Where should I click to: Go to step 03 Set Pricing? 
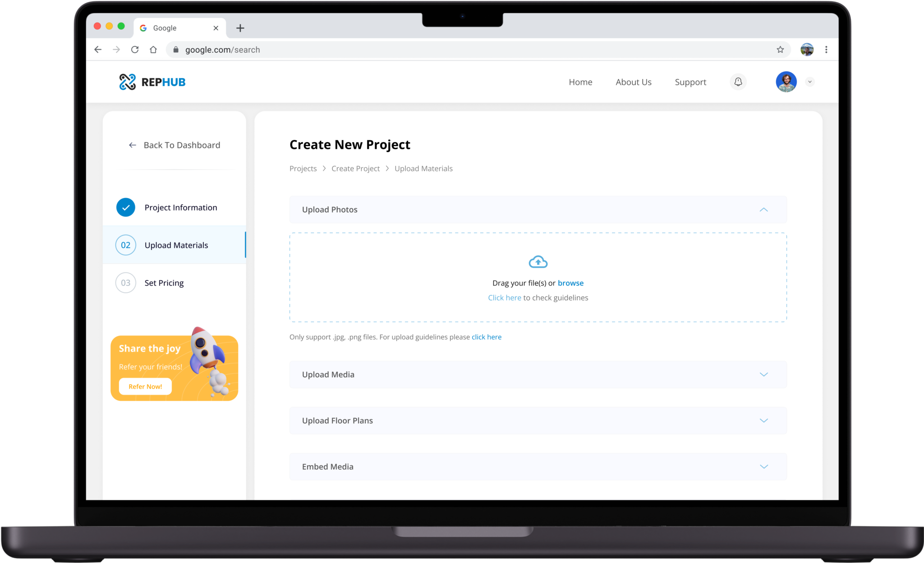pos(164,283)
